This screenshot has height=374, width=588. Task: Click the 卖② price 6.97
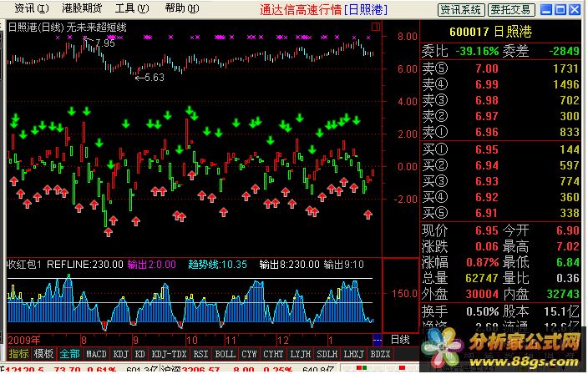pos(487,116)
